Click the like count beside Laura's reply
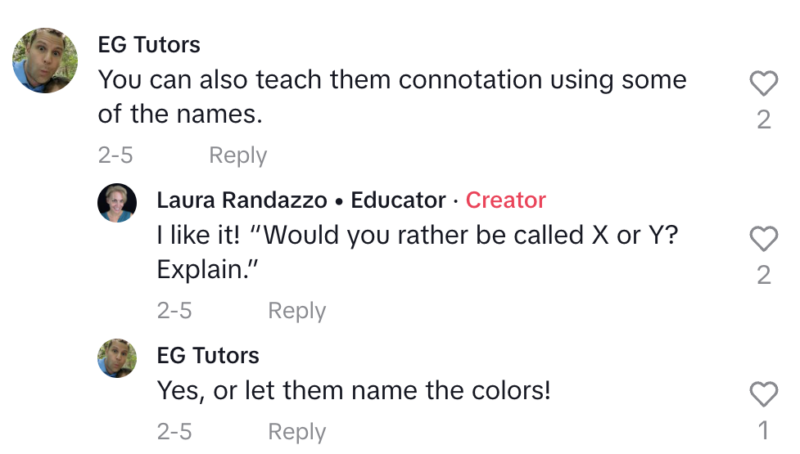The width and height of the screenshot is (800, 454). (763, 275)
